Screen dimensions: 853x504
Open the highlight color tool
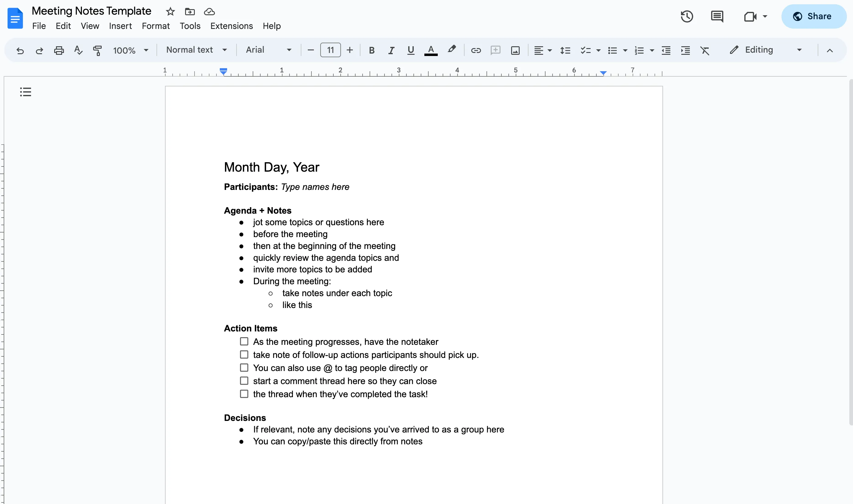452,50
